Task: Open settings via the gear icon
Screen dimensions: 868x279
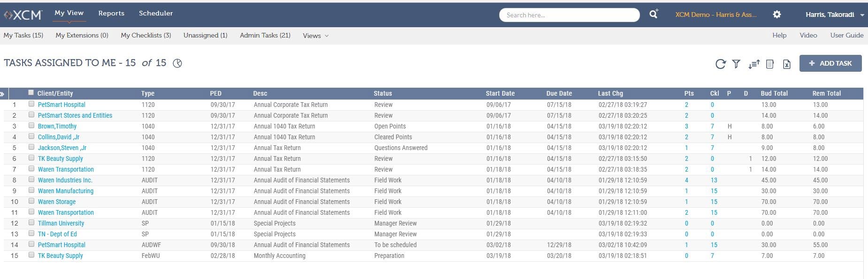Action: tap(777, 15)
